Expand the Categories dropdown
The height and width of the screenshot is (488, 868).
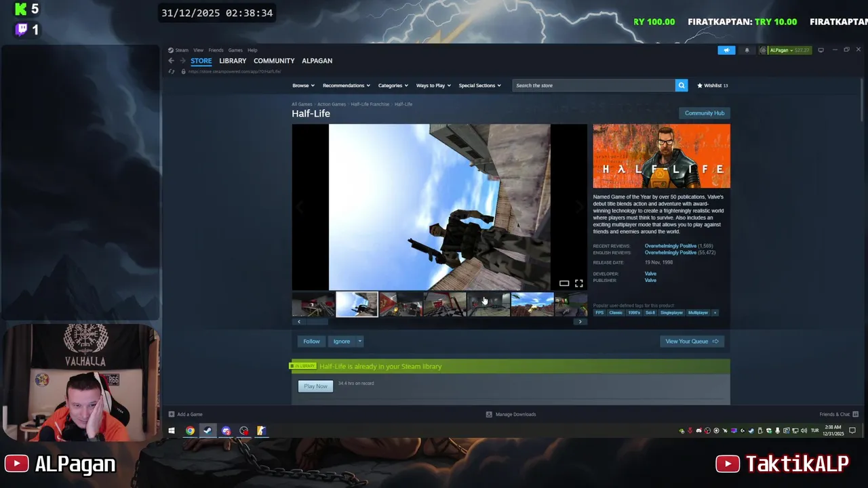point(393,85)
